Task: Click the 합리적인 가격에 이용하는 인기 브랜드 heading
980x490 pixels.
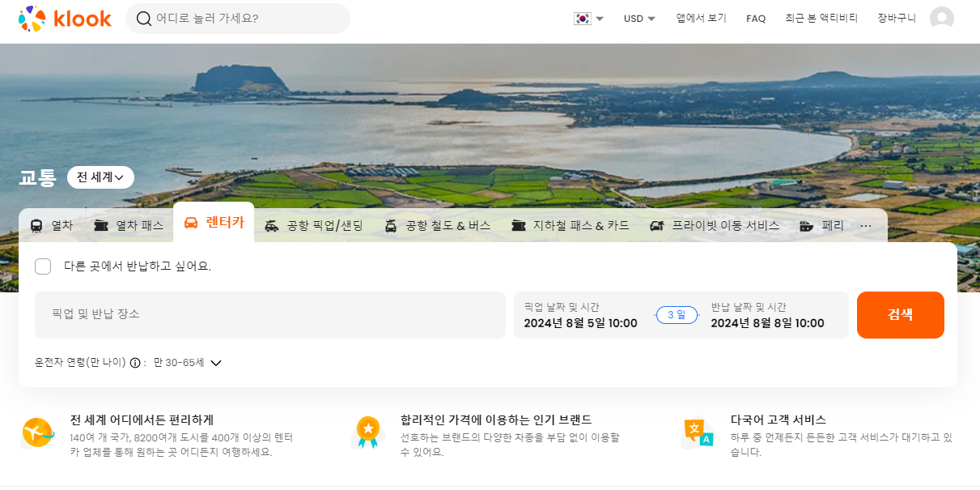Action: (496, 420)
